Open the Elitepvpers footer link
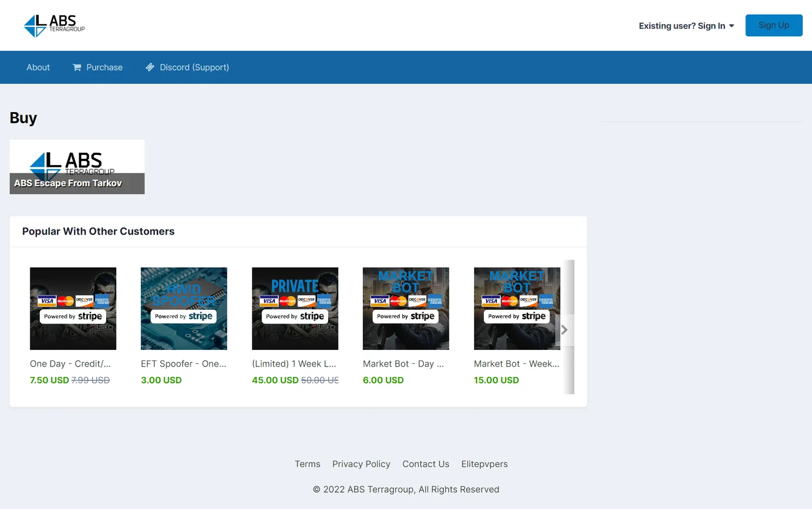The width and height of the screenshot is (812, 509). pyautogui.click(x=484, y=464)
